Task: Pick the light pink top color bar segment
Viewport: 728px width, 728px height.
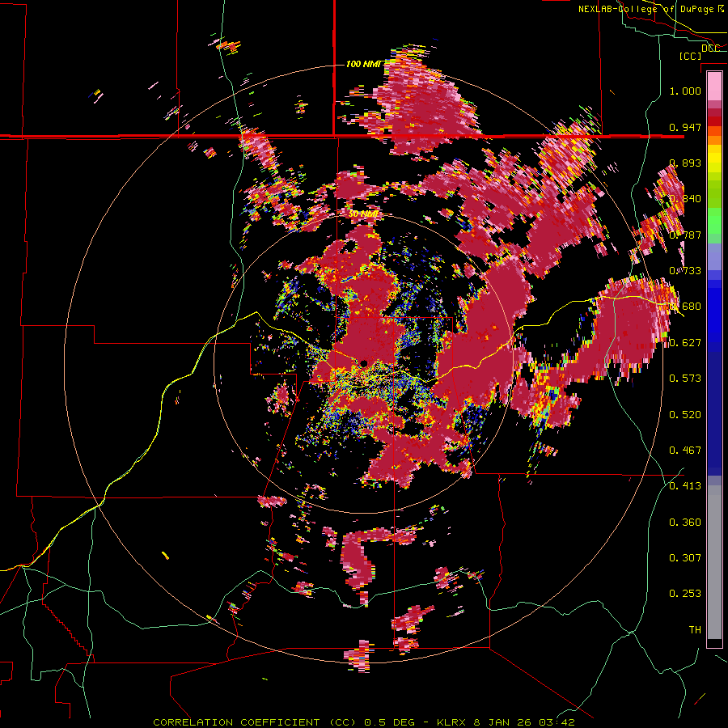Action: 714,87
